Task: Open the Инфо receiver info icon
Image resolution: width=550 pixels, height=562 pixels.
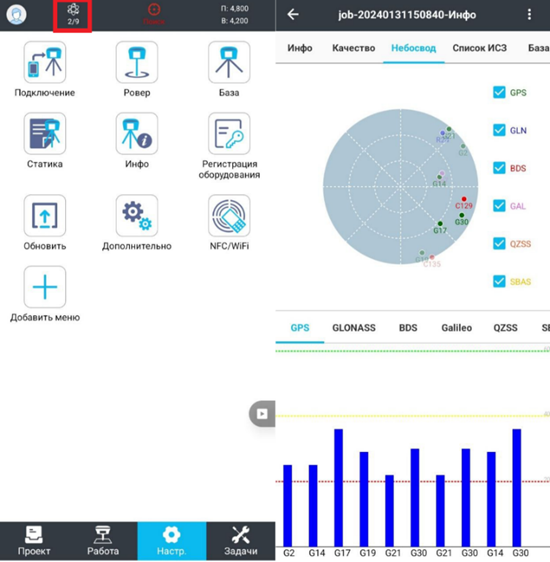Action: click(137, 133)
